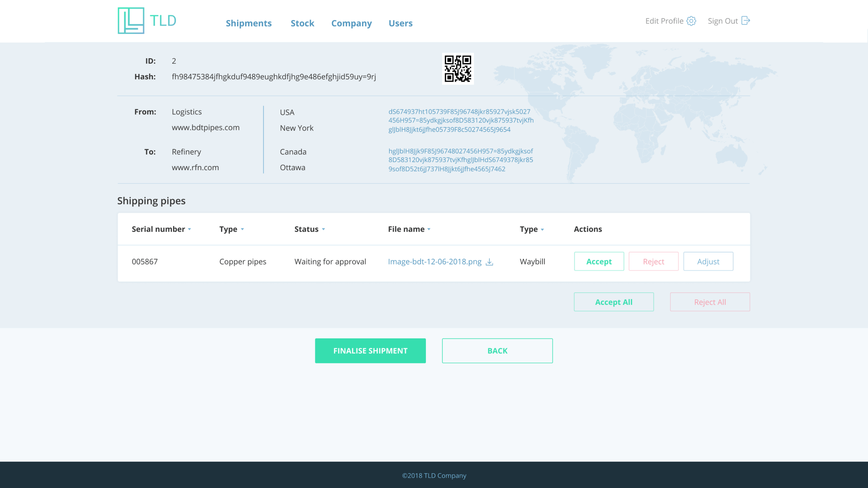This screenshot has width=868, height=488.
Task: Click the QR code for the shipment
Action: point(458,68)
